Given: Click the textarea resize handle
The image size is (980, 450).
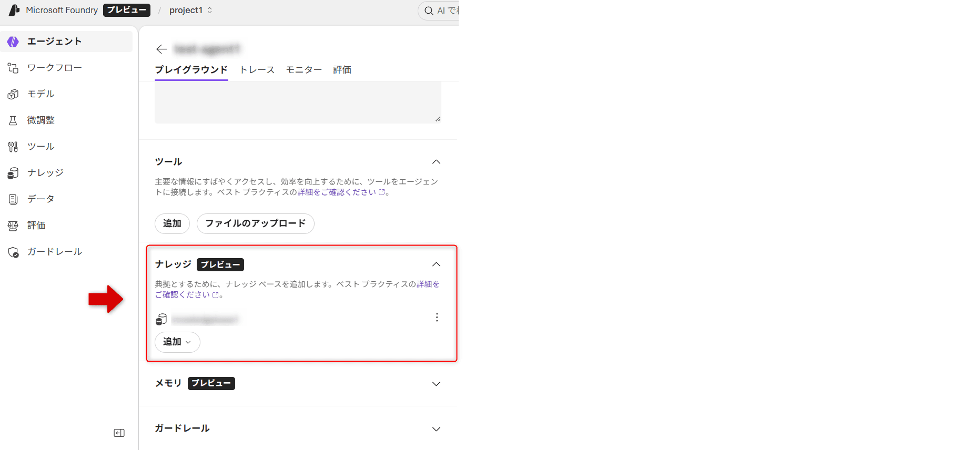Looking at the screenshot, I should pyautogui.click(x=438, y=119).
